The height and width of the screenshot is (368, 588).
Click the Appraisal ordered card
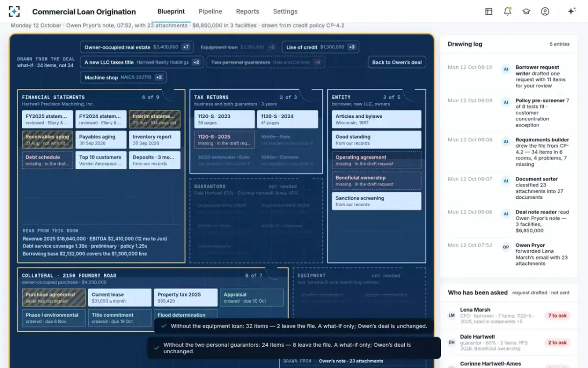252,298
